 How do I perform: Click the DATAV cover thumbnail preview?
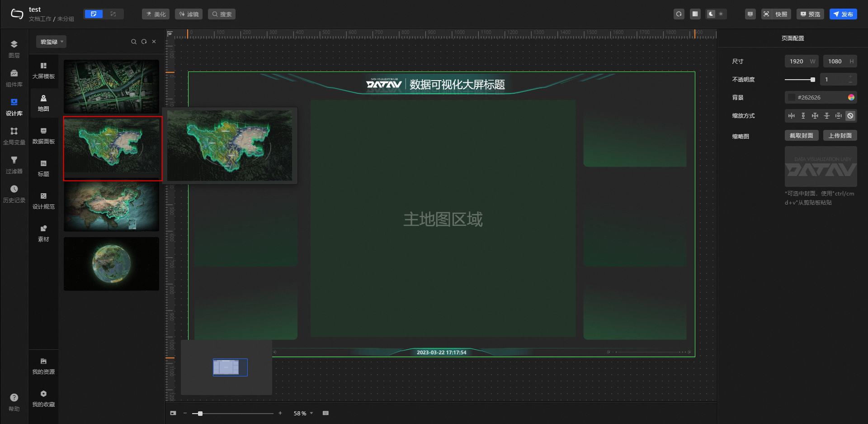(821, 167)
